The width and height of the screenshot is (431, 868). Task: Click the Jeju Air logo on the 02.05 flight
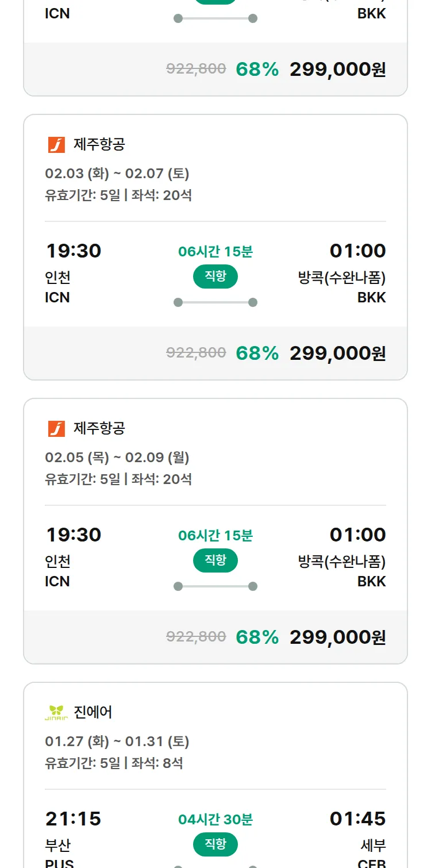pyautogui.click(x=56, y=429)
